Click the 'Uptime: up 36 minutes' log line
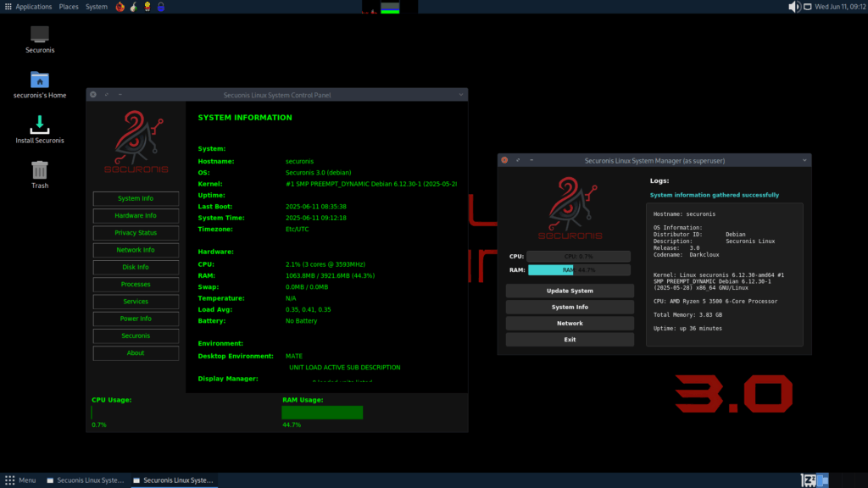 pos(687,329)
